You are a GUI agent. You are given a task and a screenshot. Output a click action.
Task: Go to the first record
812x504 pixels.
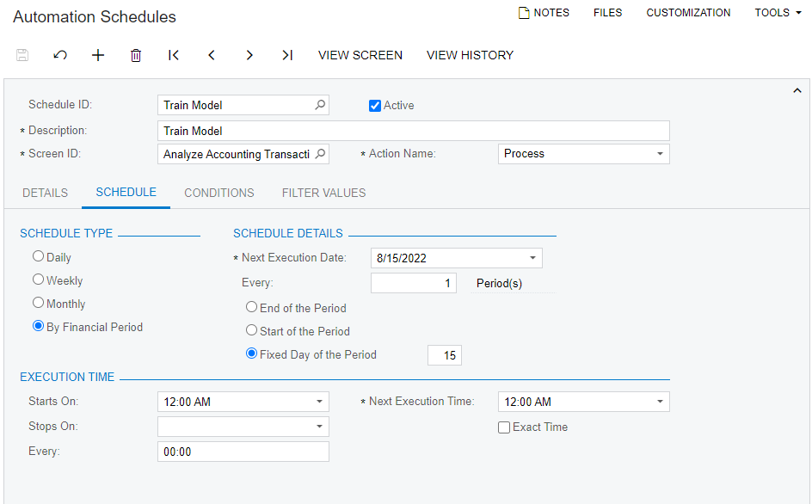(174, 55)
